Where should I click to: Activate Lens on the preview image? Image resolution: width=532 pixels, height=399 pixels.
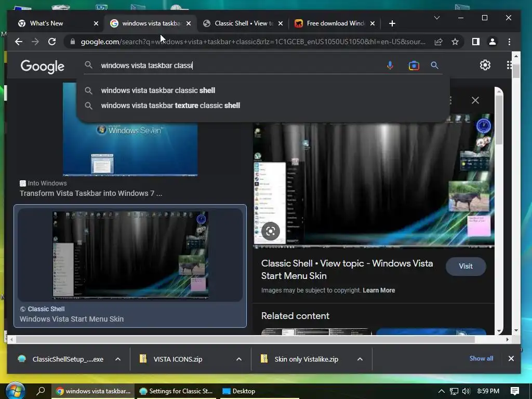[270, 231]
